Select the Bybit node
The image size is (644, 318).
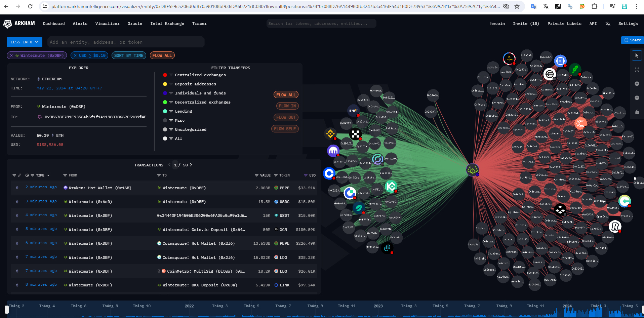pos(353,111)
